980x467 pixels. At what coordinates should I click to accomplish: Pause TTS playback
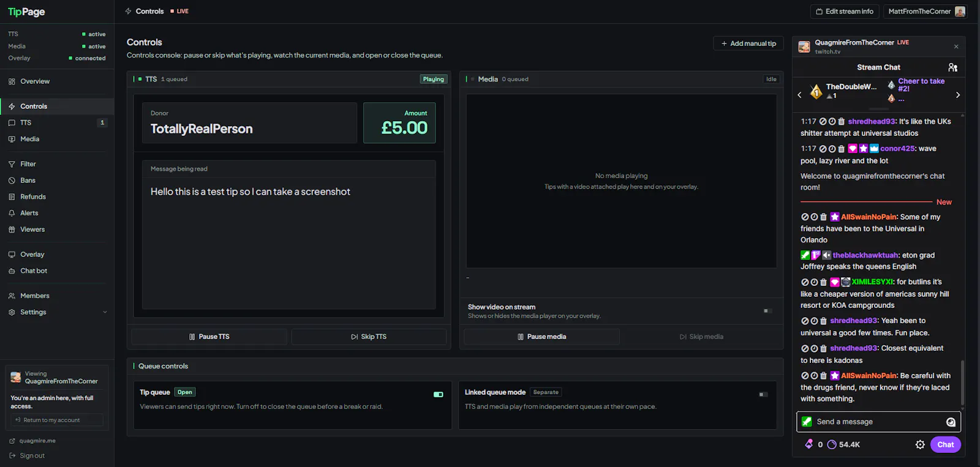209,337
